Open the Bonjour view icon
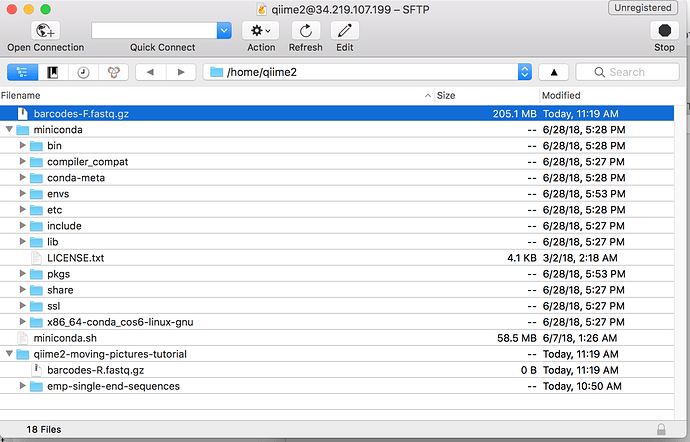The height and width of the screenshot is (442, 690). coord(113,72)
